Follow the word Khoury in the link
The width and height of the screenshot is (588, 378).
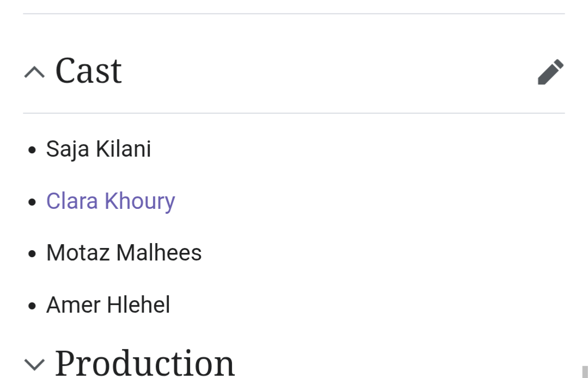(140, 201)
